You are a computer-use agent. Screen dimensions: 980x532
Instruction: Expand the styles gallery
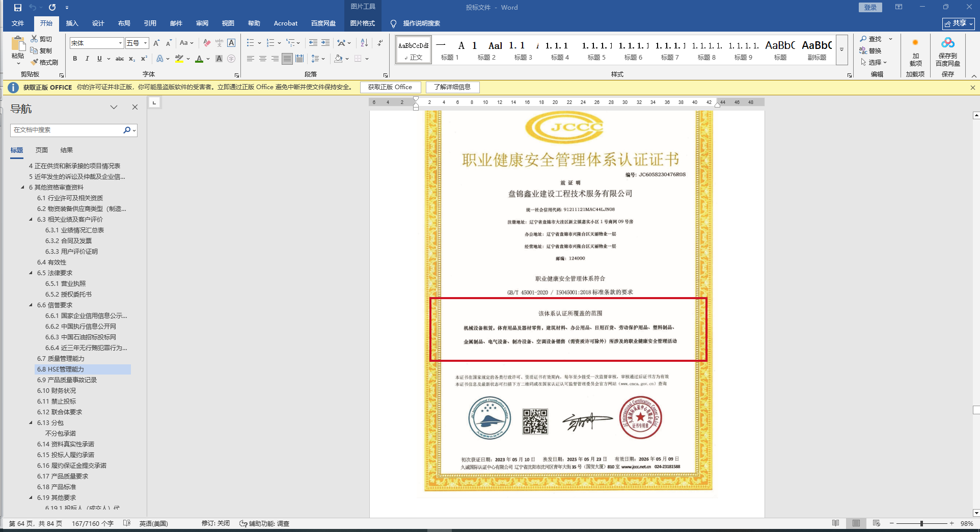tap(842, 50)
